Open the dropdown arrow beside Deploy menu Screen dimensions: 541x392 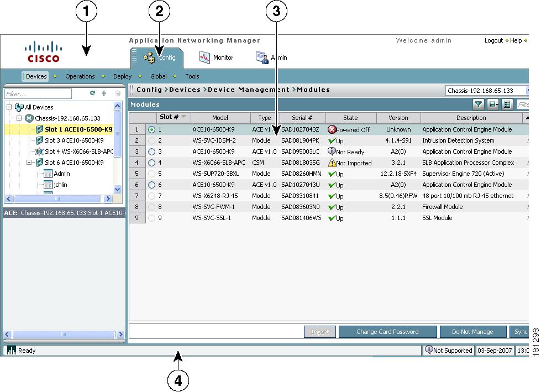pyautogui.click(x=140, y=77)
